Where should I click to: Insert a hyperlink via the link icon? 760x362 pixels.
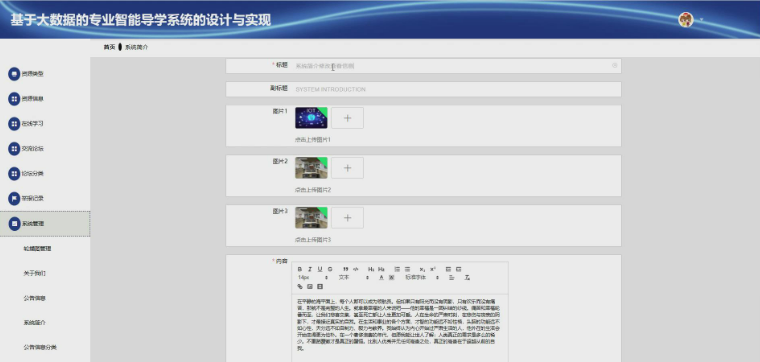click(300, 286)
